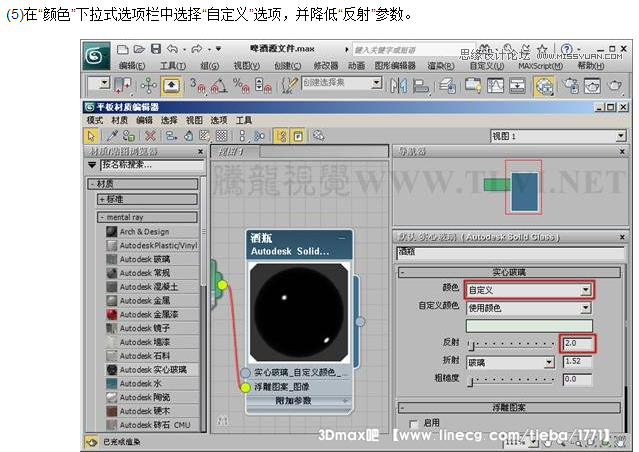Open Render Setup teapot icon

point(571,86)
